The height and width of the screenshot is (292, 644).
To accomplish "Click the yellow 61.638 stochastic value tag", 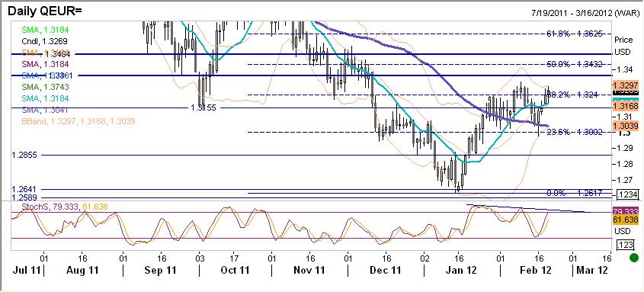I will pyautogui.click(x=626, y=220).
